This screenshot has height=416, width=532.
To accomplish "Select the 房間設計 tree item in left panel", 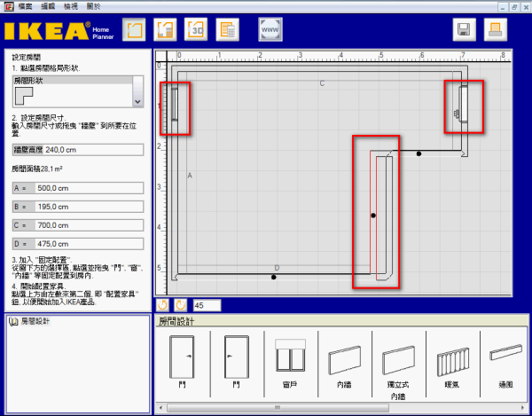I will coord(35,321).
